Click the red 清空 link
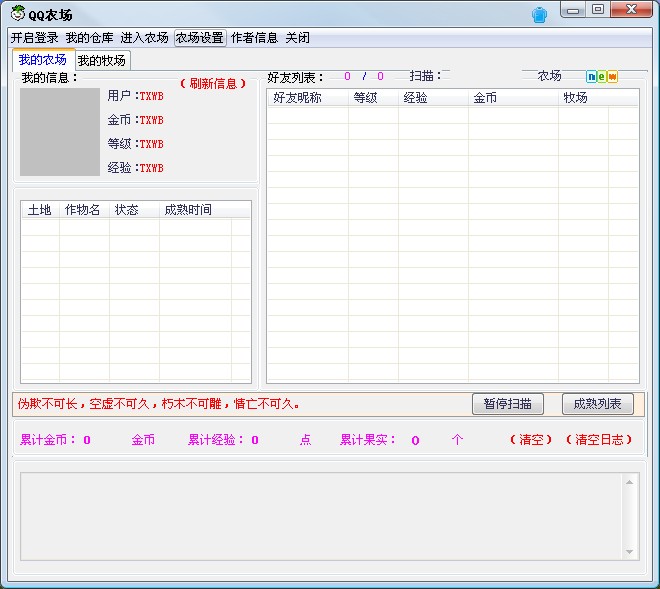 (531, 440)
